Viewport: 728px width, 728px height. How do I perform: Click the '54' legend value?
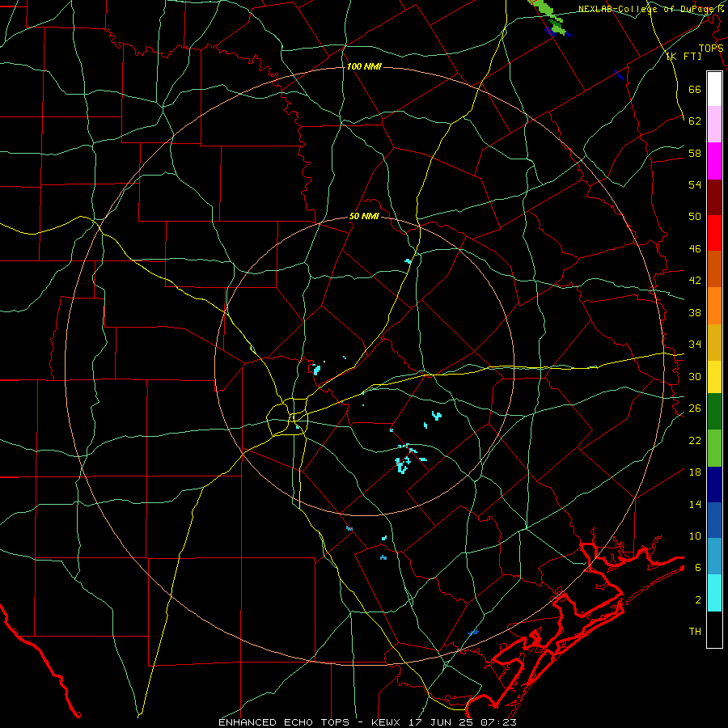coord(695,184)
